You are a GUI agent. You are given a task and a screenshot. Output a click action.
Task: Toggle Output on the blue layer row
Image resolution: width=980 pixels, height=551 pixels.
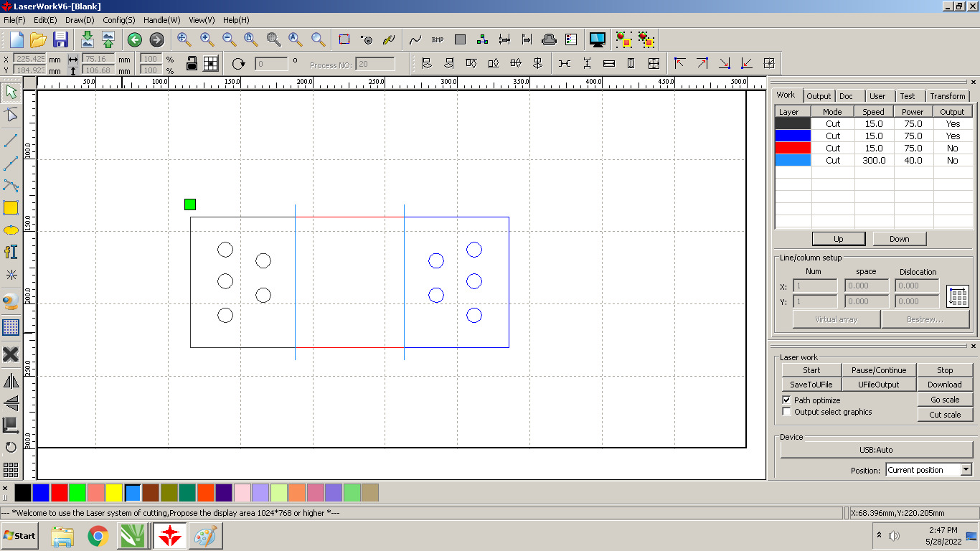(953, 136)
